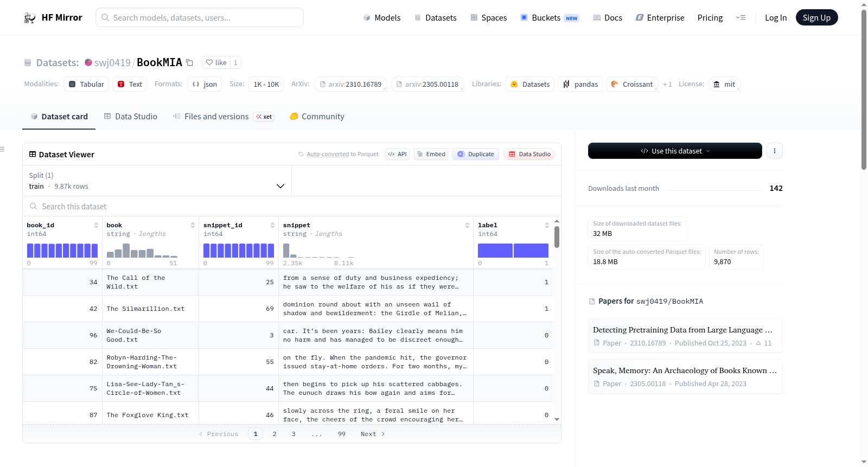Go to page 2 of the table
Image resolution: width=868 pixels, height=467 pixels.
(x=275, y=434)
